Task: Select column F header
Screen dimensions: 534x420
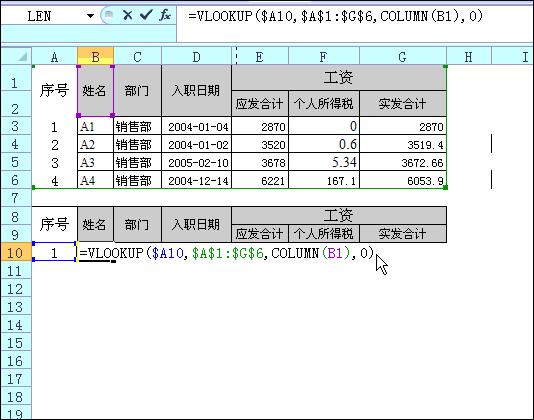Action: click(x=324, y=57)
